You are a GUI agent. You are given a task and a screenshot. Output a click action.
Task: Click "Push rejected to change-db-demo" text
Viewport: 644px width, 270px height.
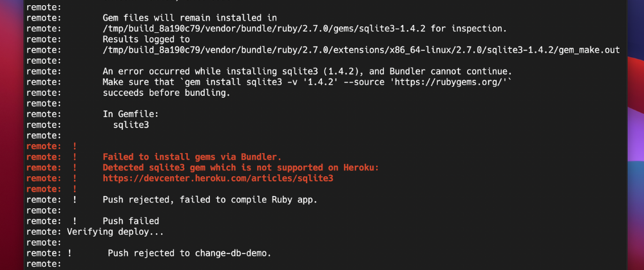(x=189, y=253)
